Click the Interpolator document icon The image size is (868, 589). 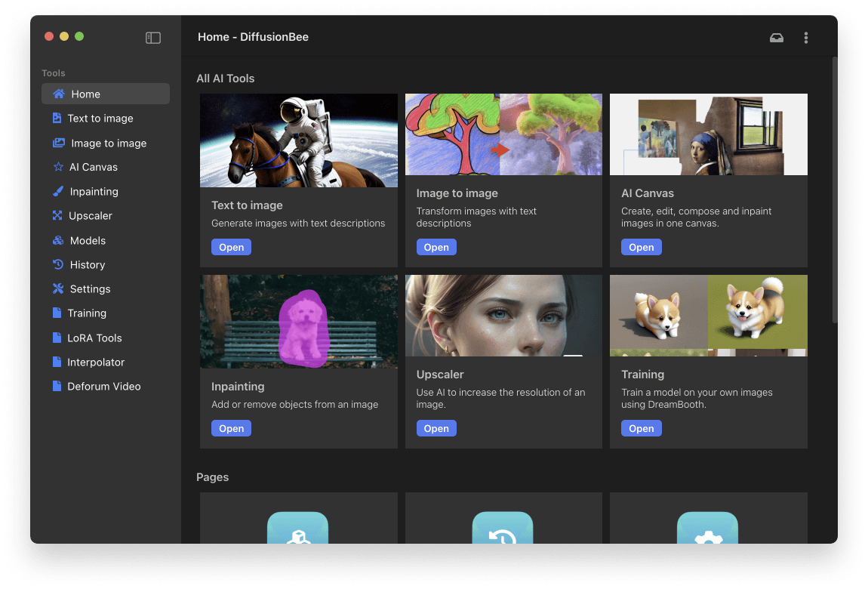57,362
